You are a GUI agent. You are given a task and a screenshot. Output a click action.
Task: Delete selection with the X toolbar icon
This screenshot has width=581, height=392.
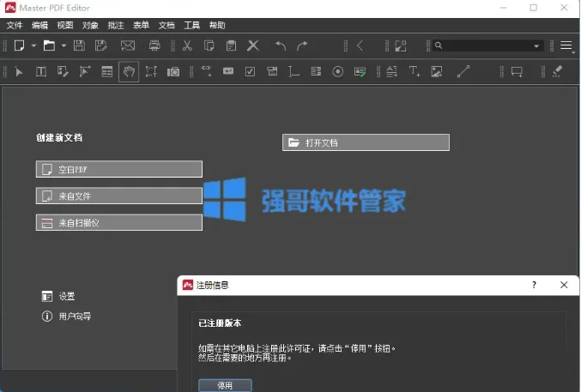coord(253,45)
